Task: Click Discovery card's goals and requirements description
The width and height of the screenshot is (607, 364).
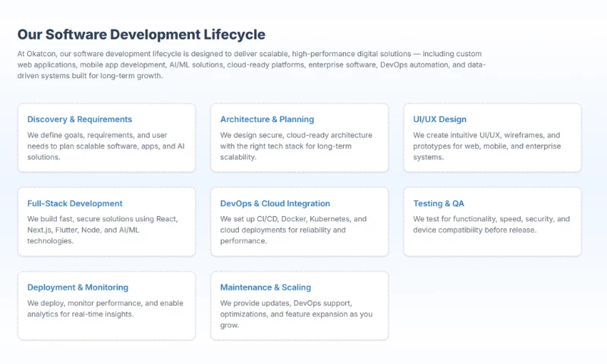Action: tap(105, 146)
